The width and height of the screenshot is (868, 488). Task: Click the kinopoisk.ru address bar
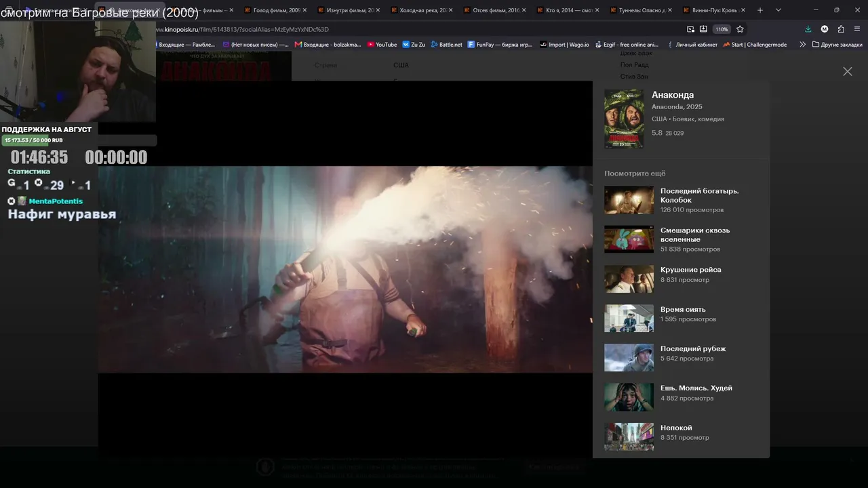point(417,29)
